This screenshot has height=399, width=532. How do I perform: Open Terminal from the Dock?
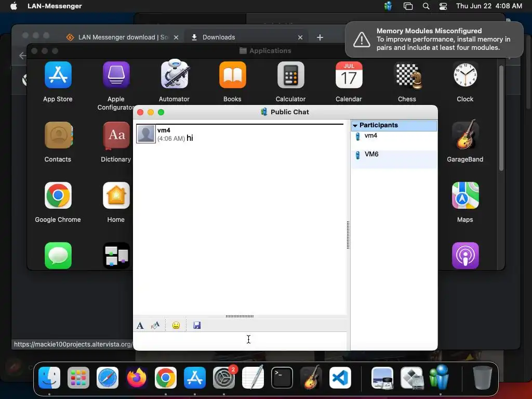click(282, 378)
